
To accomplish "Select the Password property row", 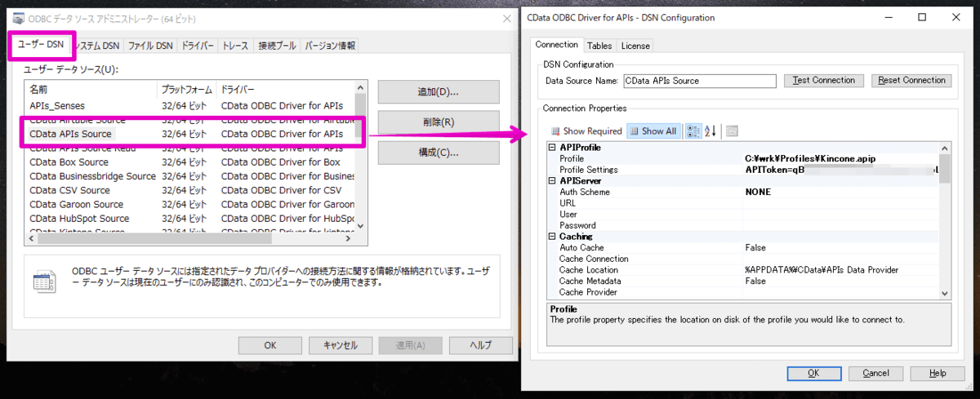I will [x=743, y=225].
